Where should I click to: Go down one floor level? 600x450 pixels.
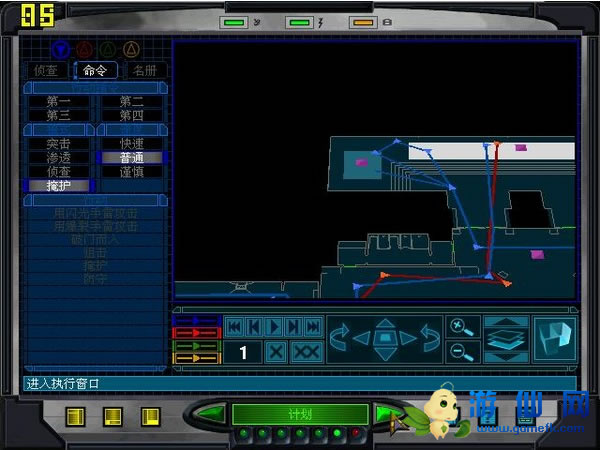506,357
